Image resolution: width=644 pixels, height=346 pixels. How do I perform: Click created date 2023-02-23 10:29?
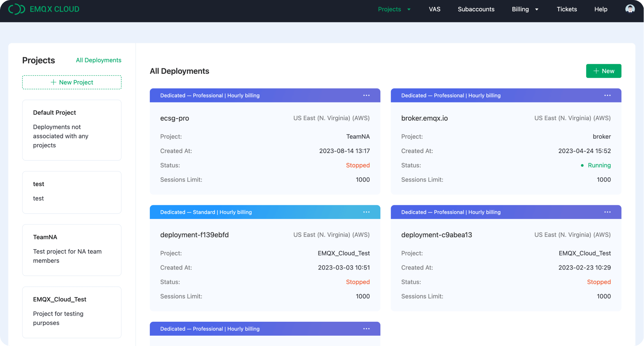point(584,268)
